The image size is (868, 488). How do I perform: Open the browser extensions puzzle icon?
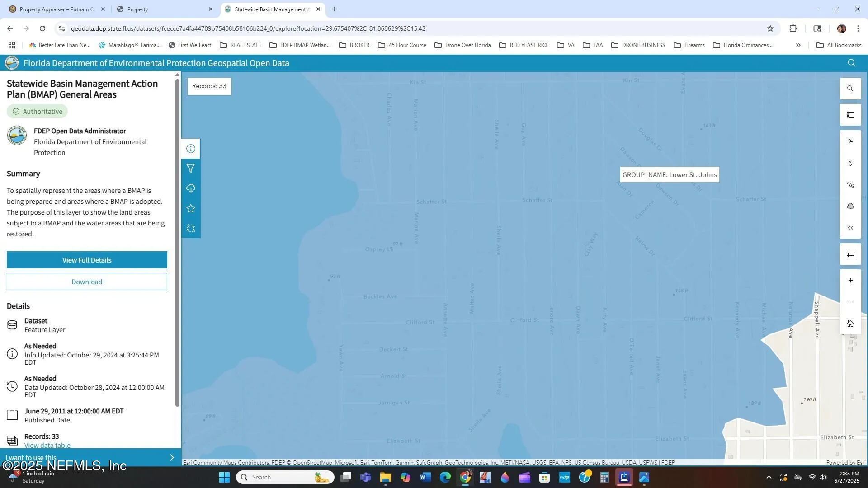(793, 28)
